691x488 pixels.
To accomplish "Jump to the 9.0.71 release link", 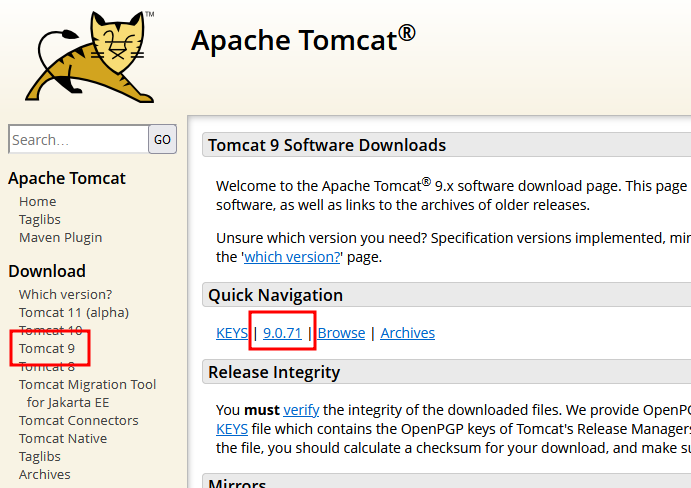I will (x=282, y=333).
